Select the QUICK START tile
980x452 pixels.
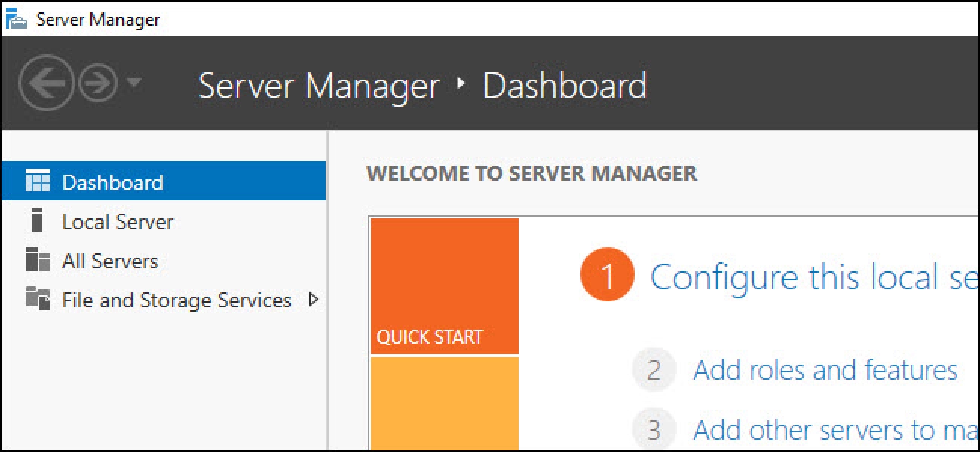[445, 286]
